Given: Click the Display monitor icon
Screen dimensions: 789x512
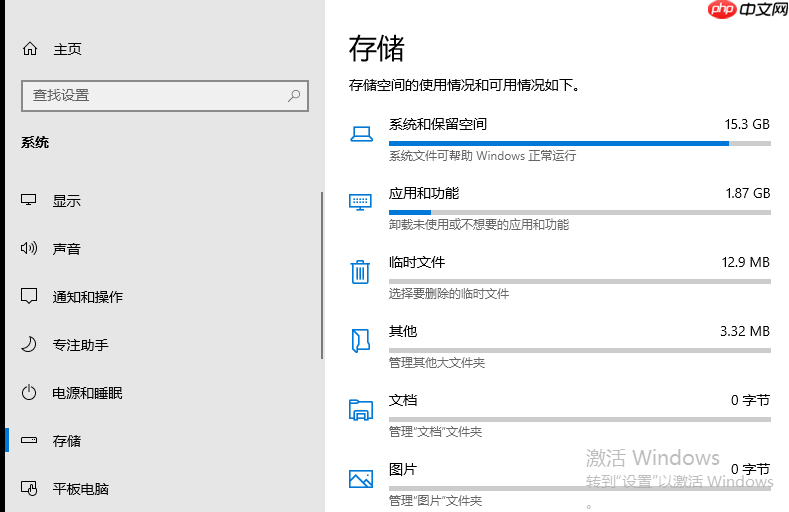Looking at the screenshot, I should pyautogui.click(x=29, y=200).
